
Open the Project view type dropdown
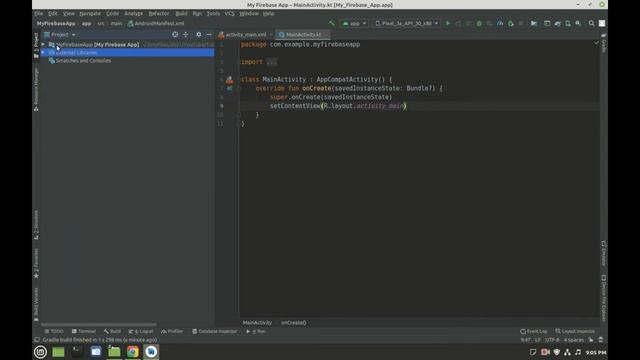60,35
